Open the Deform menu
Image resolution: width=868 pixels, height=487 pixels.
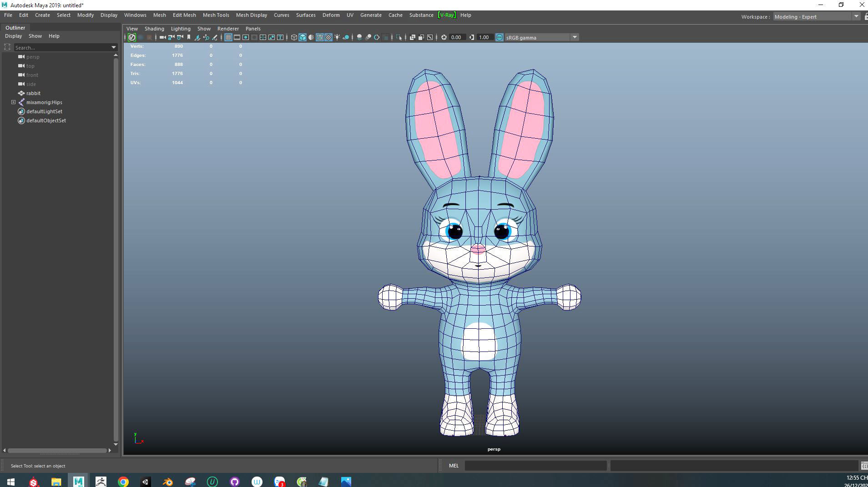point(331,15)
